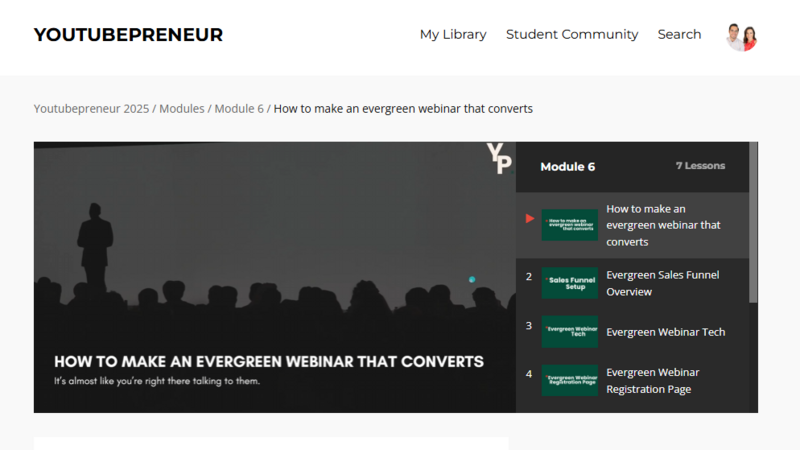Select the Evergreen Webinar Tech lesson title
The image size is (800, 450).
(665, 332)
